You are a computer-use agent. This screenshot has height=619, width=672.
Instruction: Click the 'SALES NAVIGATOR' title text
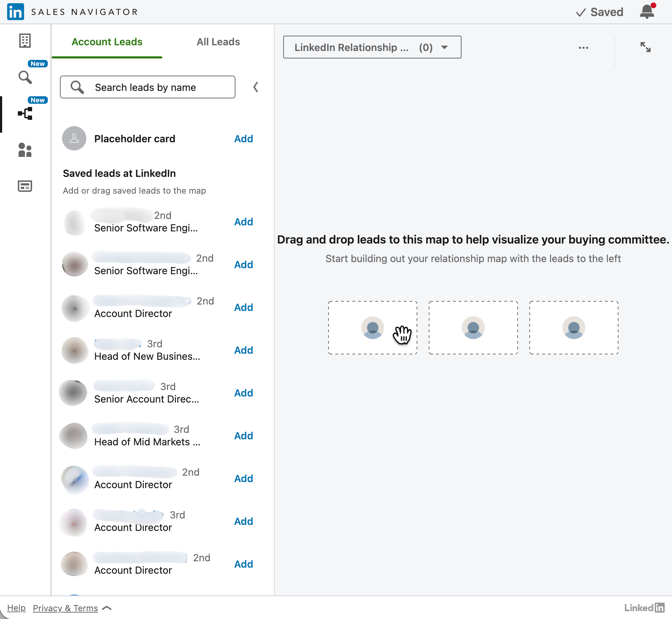(x=85, y=12)
